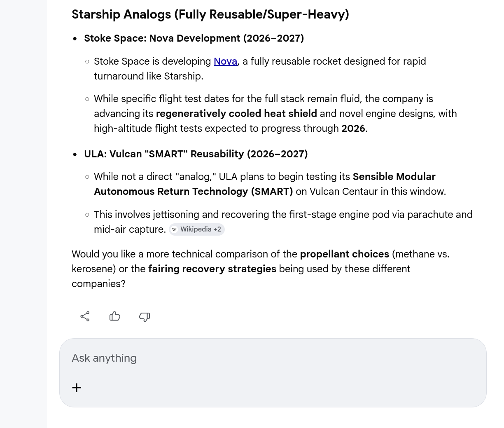The image size is (504, 428).
Task: Open the Nova hyperlink
Action: [225, 61]
